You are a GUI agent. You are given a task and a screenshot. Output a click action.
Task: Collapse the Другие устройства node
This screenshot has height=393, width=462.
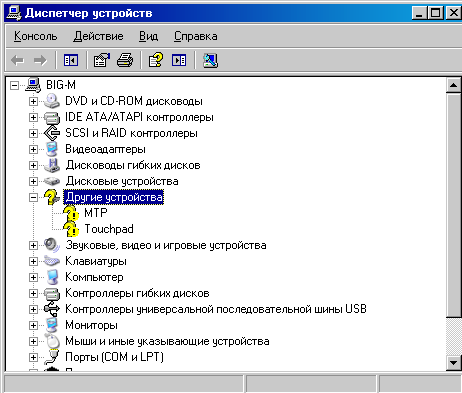pyautogui.click(x=33, y=197)
